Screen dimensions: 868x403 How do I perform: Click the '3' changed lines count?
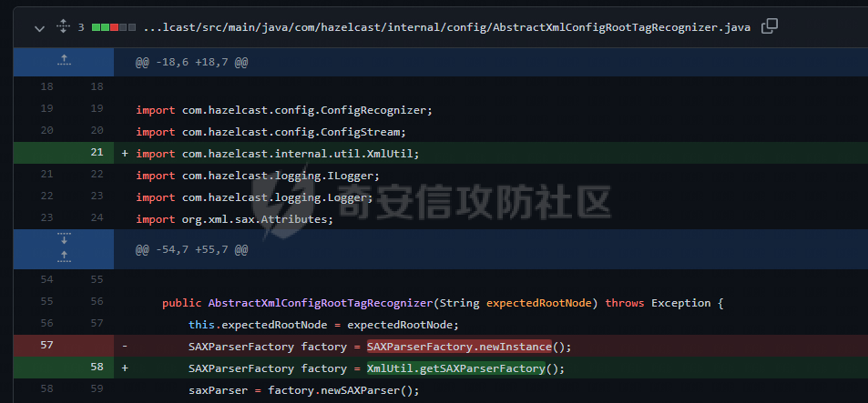click(81, 27)
